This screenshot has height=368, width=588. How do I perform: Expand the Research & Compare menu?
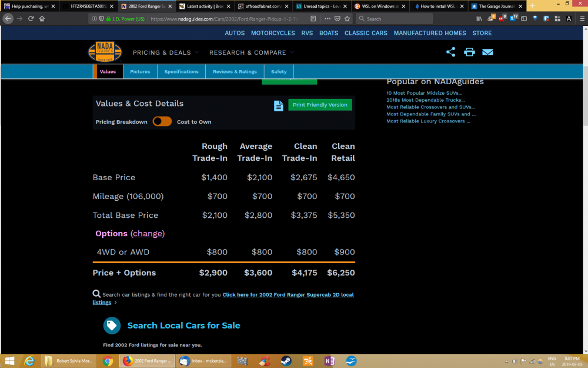coord(251,52)
